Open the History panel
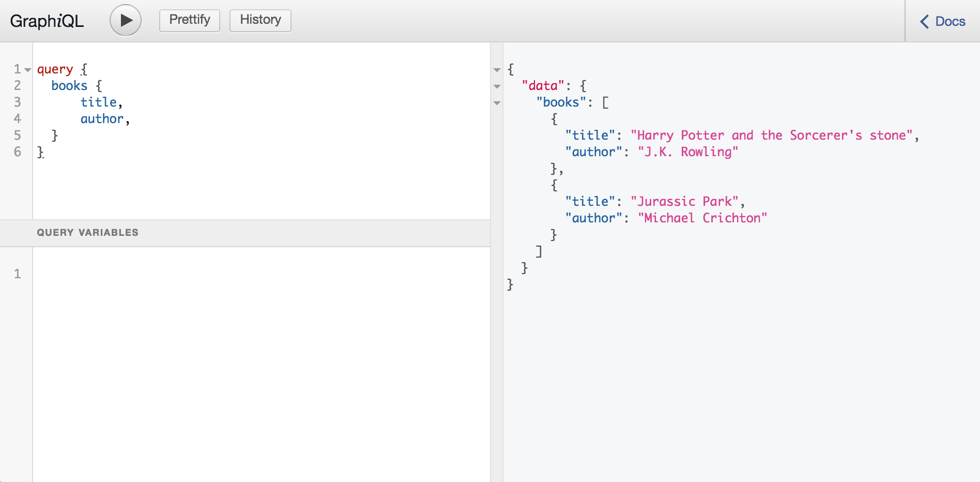The width and height of the screenshot is (980, 482). (261, 20)
